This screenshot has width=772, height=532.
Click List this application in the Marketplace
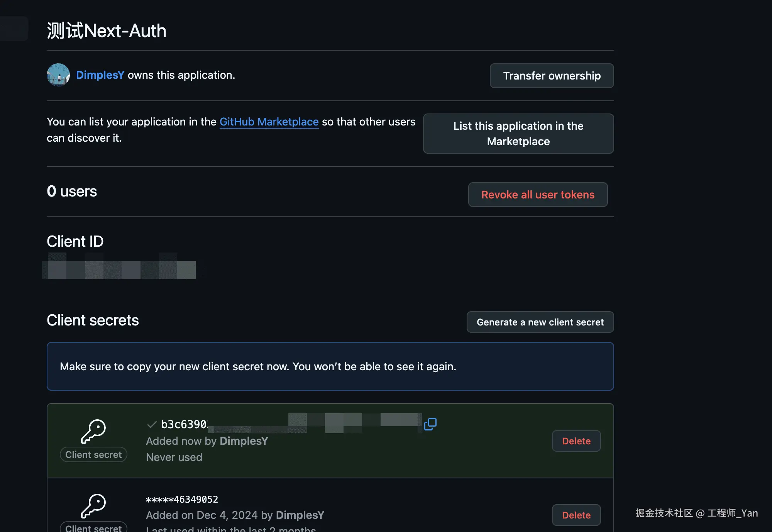[518, 134]
